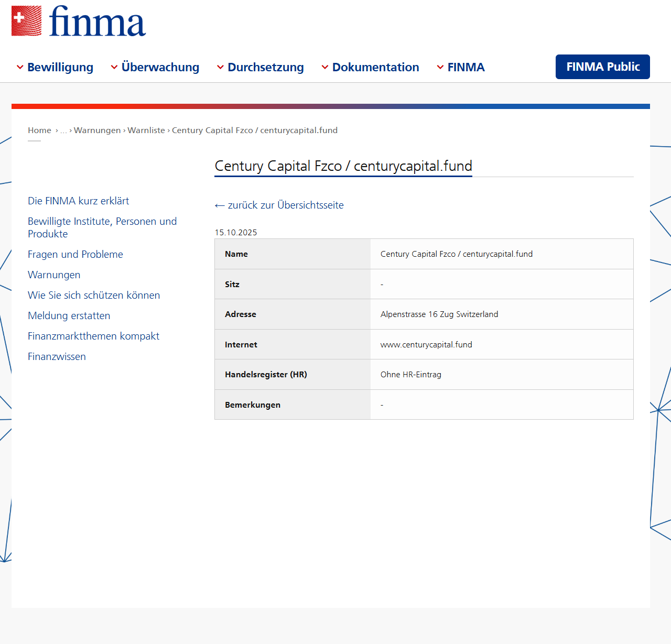This screenshot has height=644, width=671.
Task: Open Finanzwissen in the sidebar
Action: point(57,356)
